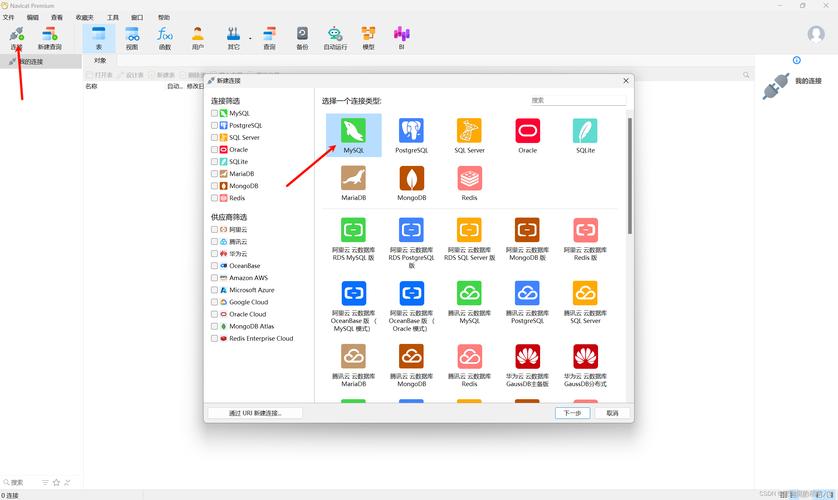The width and height of the screenshot is (838, 500).
Task: Open the 收藏夹 (Favorites) menu
Action: click(x=84, y=18)
